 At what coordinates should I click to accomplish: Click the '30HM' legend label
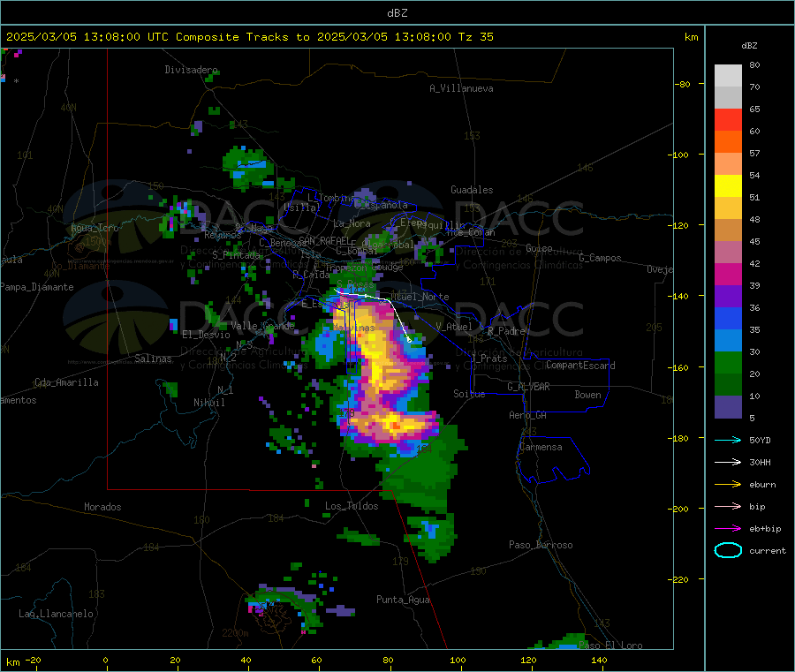click(x=760, y=462)
